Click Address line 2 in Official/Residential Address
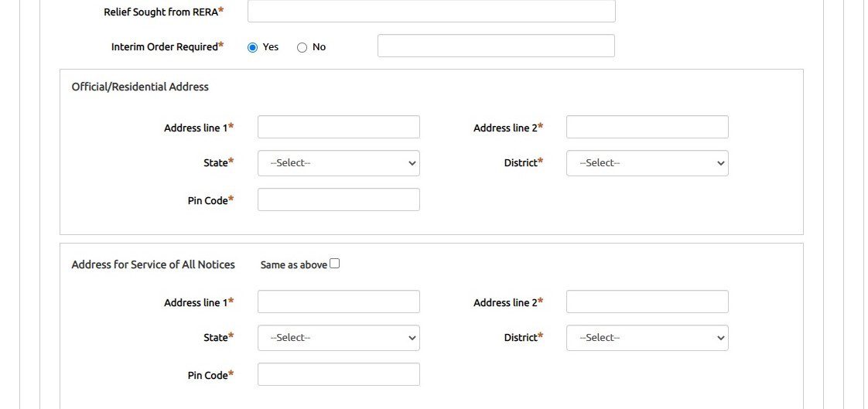This screenshot has width=868, height=409. [647, 127]
